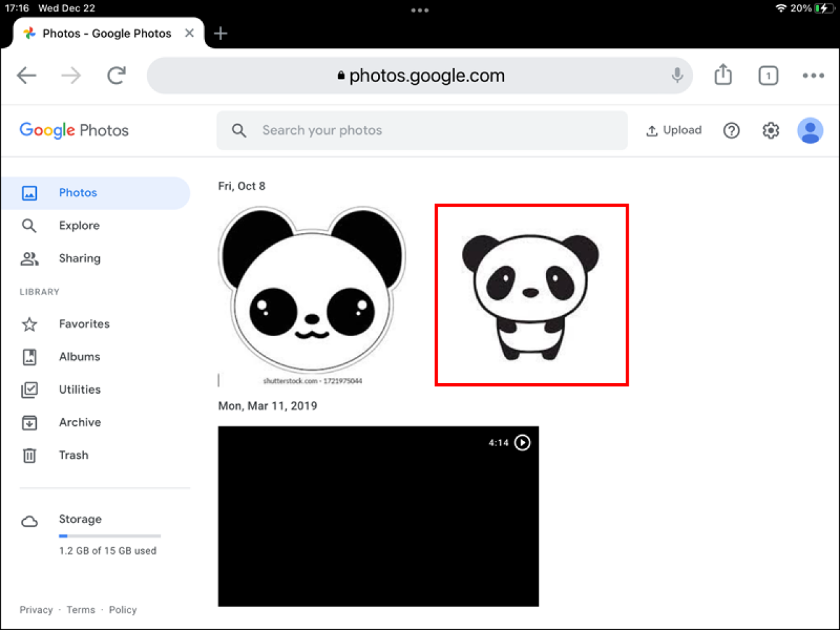Open the Explore section in sidebar
Viewport: 840px width, 630px height.
pyautogui.click(x=79, y=225)
